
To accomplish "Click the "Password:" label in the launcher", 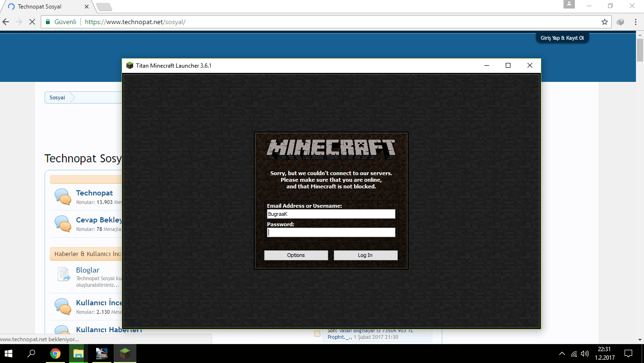I will tap(280, 224).
